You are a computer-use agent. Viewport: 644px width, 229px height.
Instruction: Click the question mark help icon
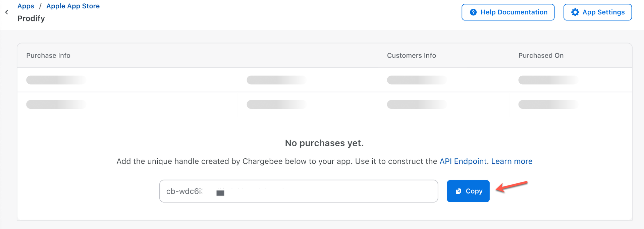click(x=473, y=12)
